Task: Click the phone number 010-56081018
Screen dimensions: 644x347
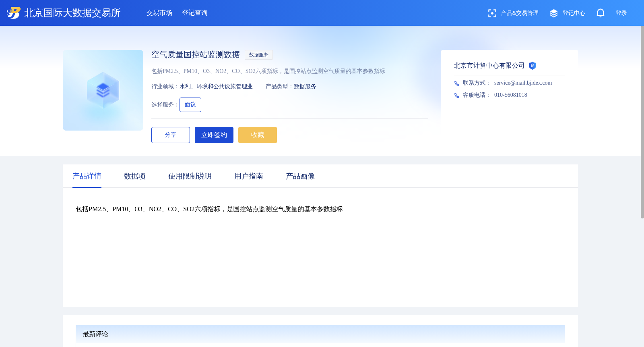Action: pyautogui.click(x=510, y=95)
